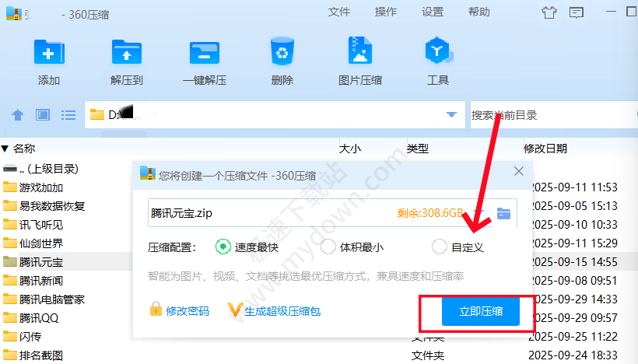Sort by the 修改日期 column header

[545, 149]
